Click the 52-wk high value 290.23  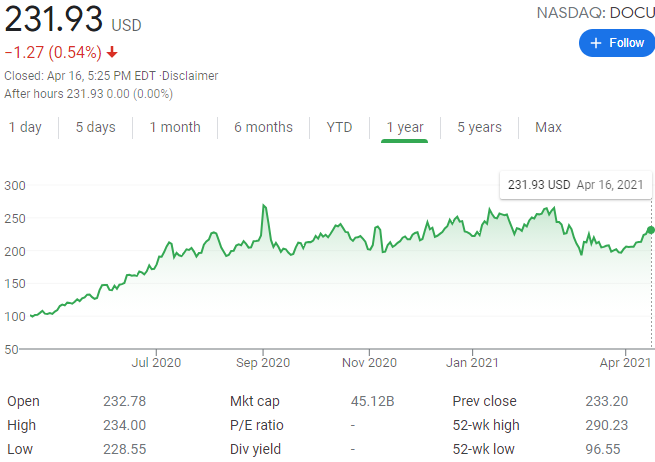point(607,425)
